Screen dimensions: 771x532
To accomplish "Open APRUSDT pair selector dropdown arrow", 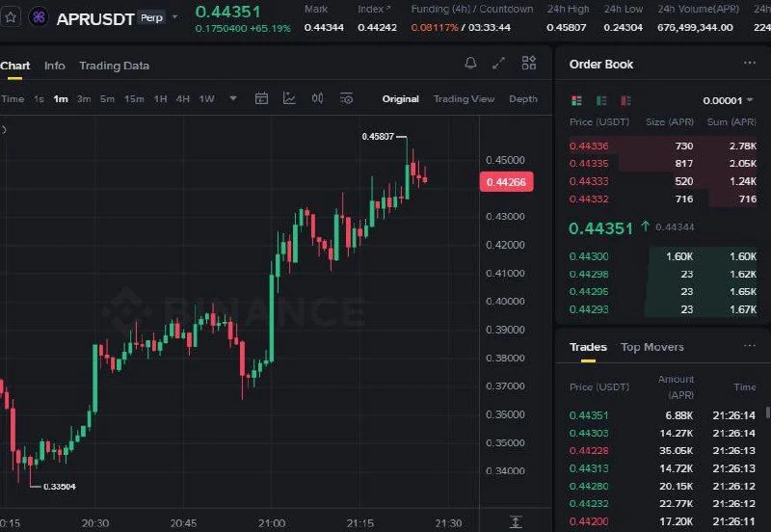I will (x=175, y=17).
